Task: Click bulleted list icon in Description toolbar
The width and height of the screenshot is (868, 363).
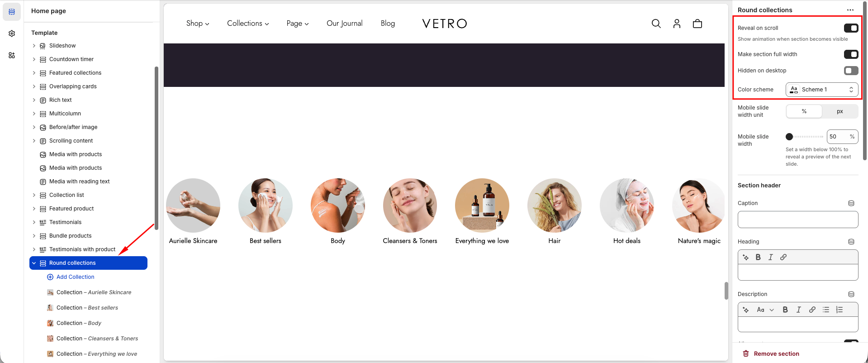Action: 826,310
